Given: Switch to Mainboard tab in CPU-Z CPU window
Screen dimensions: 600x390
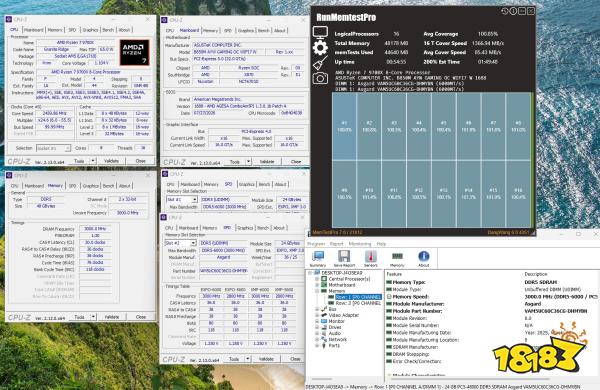Looking at the screenshot, I should point(34,30).
